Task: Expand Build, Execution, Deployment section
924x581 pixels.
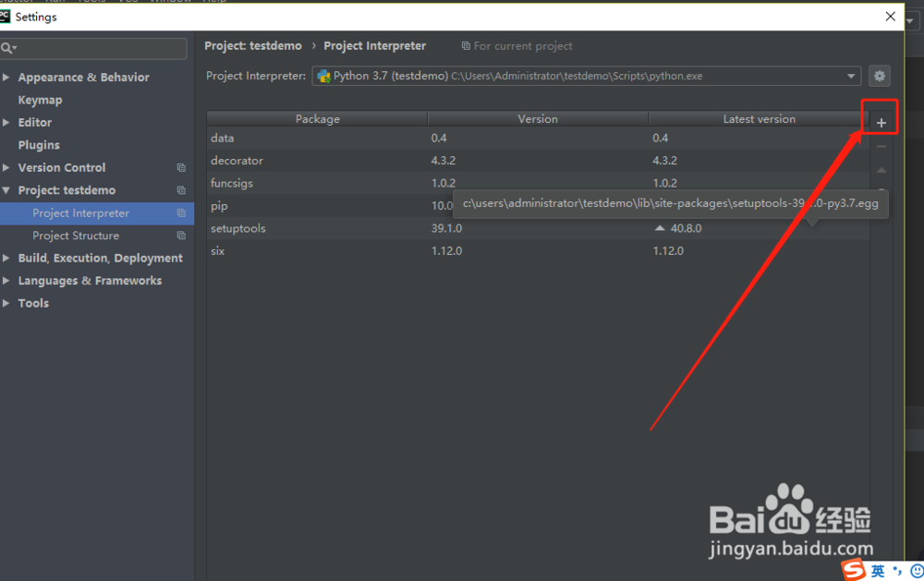Action: coord(6,258)
